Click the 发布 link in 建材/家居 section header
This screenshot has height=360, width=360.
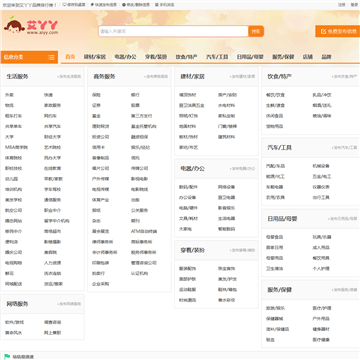click(x=242, y=77)
